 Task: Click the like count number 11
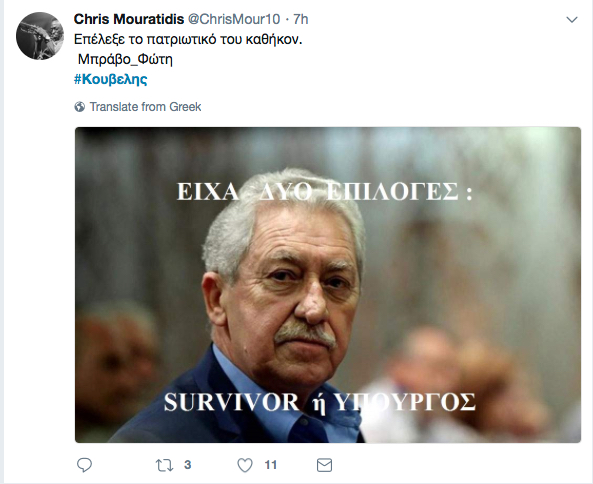270,465
